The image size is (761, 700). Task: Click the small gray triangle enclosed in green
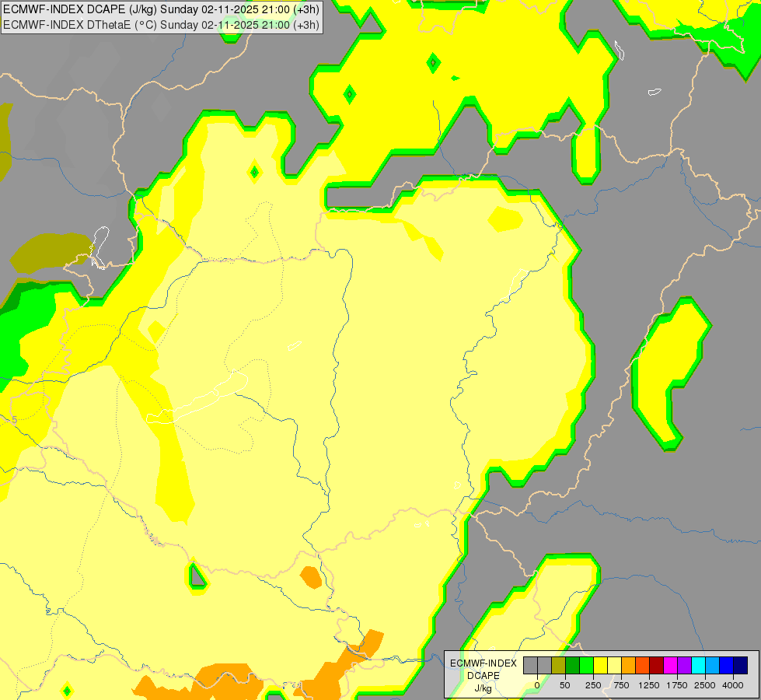(197, 576)
